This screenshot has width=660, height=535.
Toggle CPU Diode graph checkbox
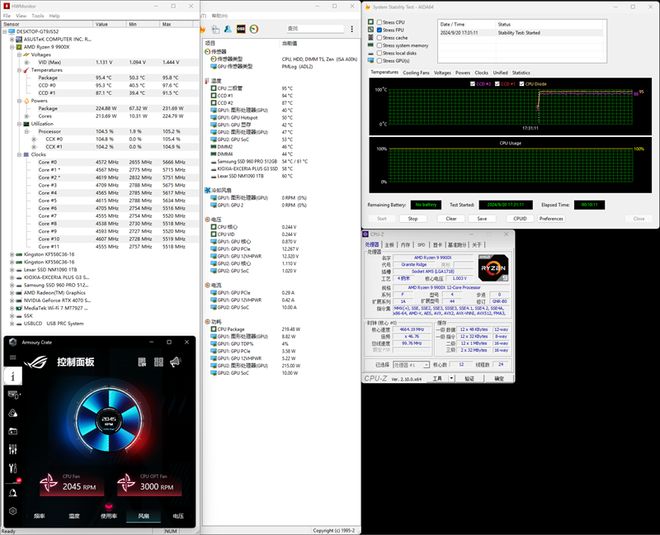[522, 84]
